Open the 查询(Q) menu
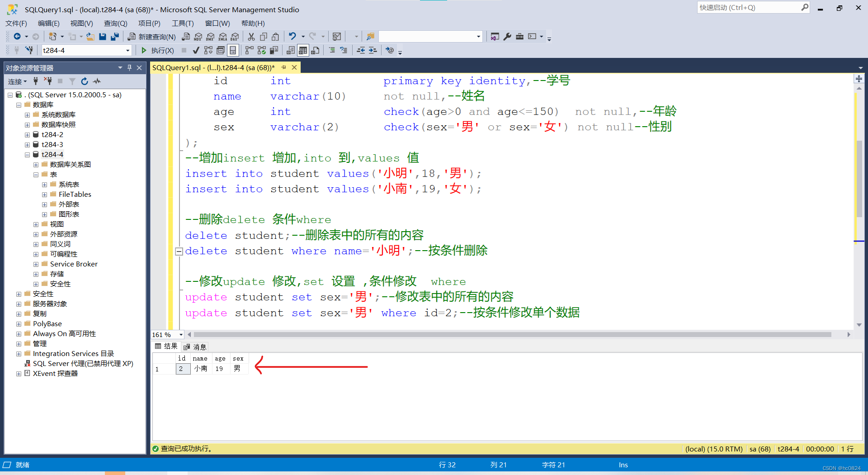Viewport: 868px width, 475px height. [x=115, y=23]
